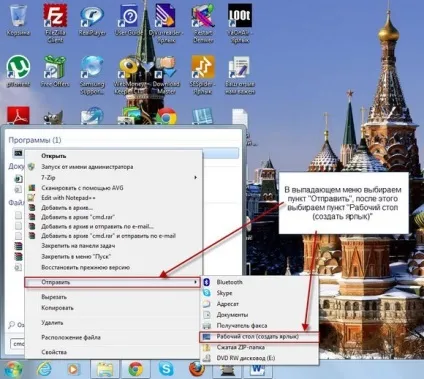
Task: Select Сжатая ZIP-папка in the submenu
Action: point(259,347)
